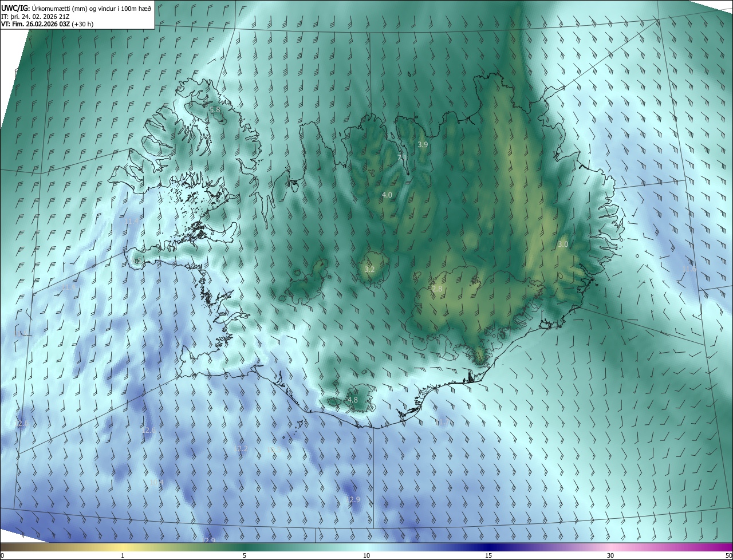Click the 11.6 value off the east coast

coord(689,269)
